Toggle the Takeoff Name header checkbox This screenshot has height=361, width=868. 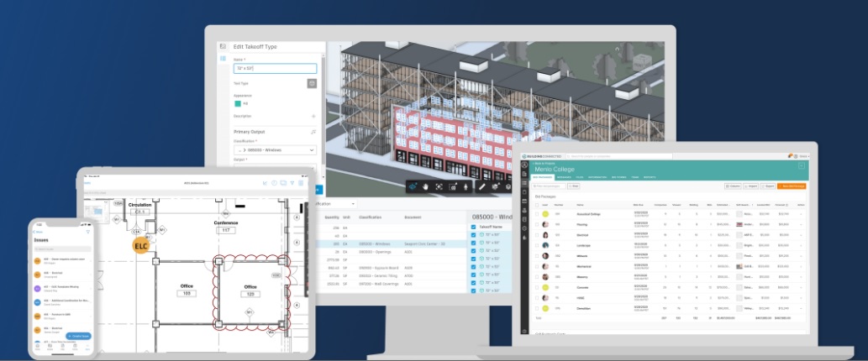point(473,227)
